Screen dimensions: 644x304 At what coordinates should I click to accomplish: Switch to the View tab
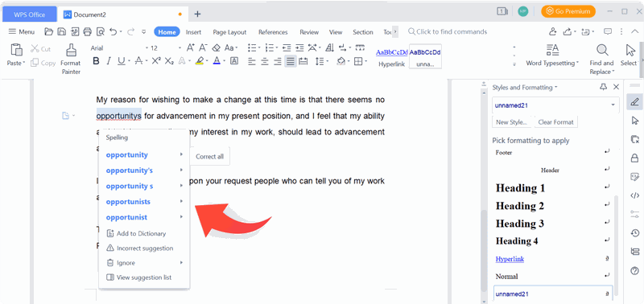tap(336, 32)
